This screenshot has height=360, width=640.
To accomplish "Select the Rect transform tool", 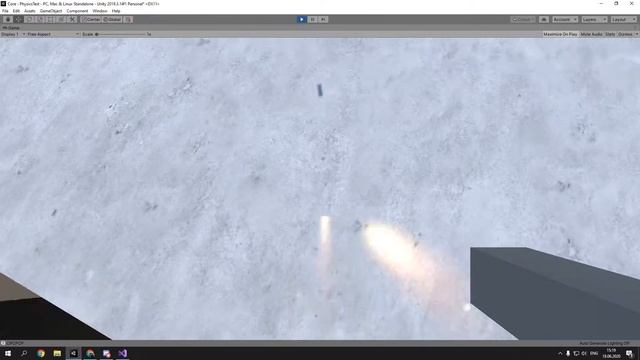I will [x=51, y=19].
